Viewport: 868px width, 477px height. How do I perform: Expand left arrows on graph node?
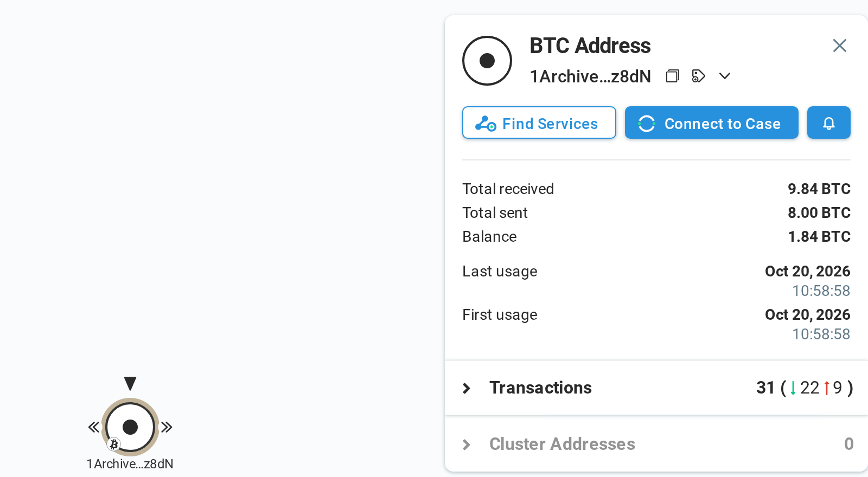pos(94,427)
